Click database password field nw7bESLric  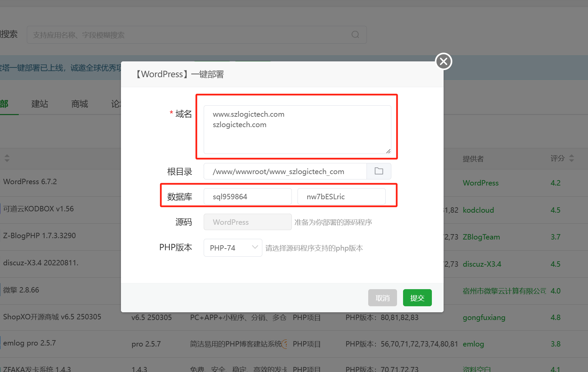coord(341,197)
